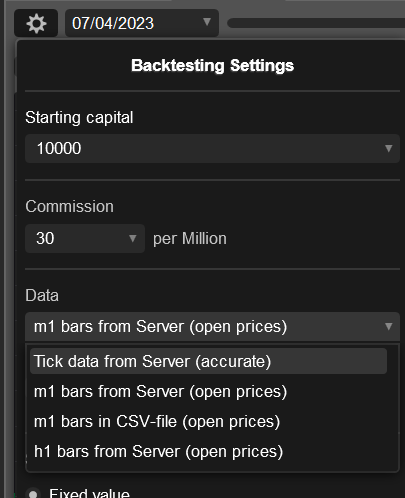The height and width of the screenshot is (498, 405).
Task: Click the per Million commission unit label
Action: point(190,239)
